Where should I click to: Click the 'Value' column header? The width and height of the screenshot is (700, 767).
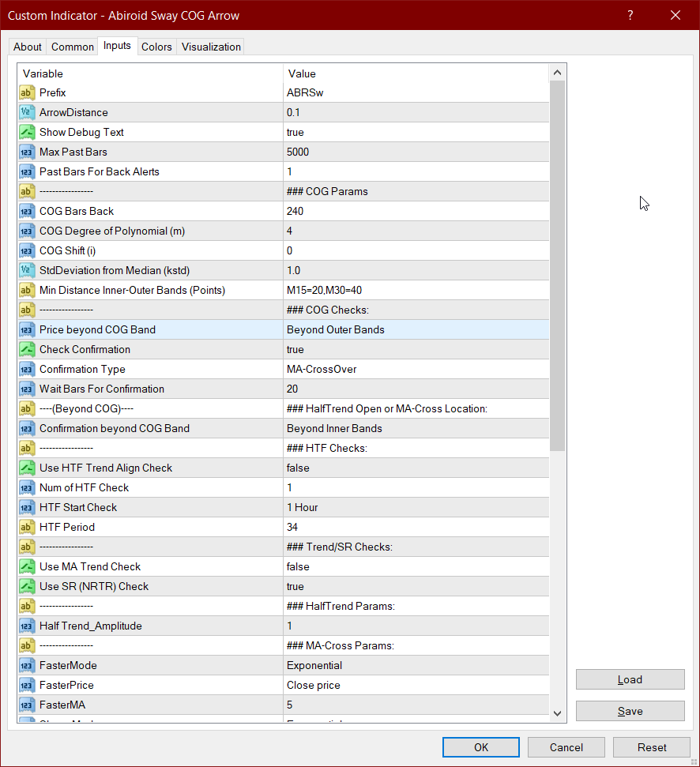coord(416,73)
